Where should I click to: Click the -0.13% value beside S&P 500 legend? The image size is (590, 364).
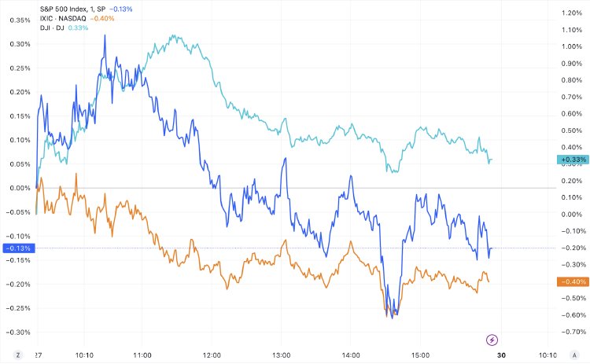coord(121,9)
